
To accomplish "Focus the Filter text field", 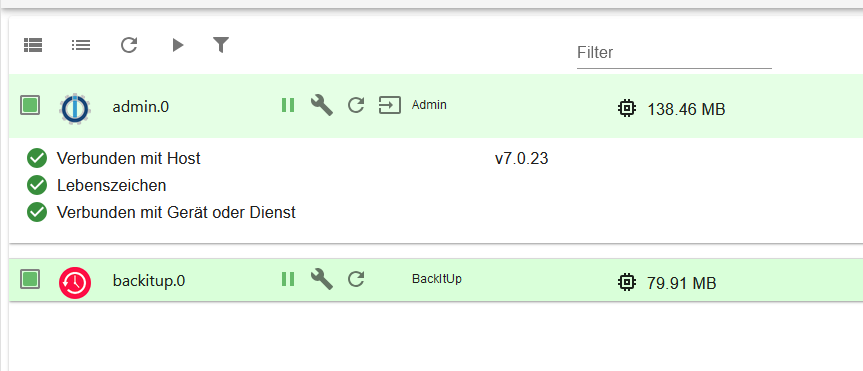I will (x=674, y=53).
